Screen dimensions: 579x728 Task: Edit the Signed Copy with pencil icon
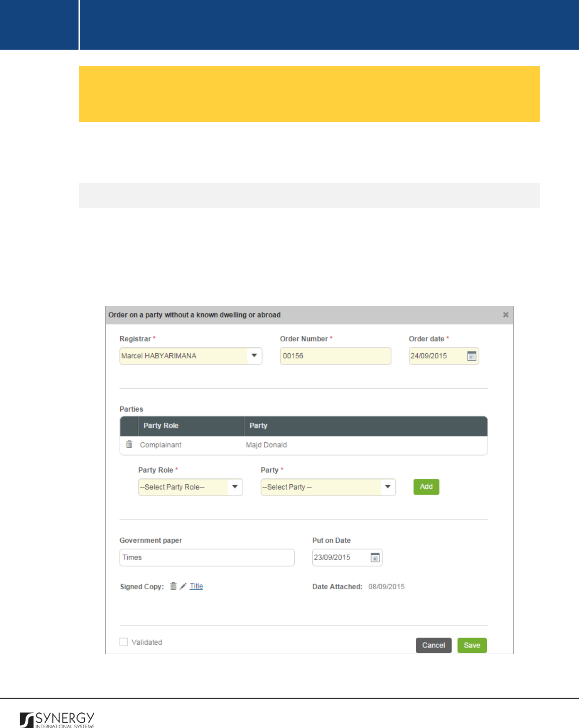[183, 586]
